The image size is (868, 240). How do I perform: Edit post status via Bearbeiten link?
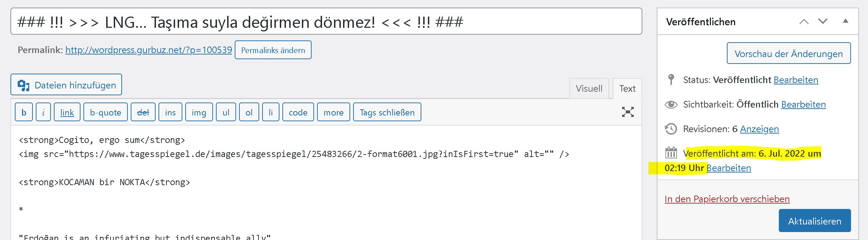(x=796, y=80)
